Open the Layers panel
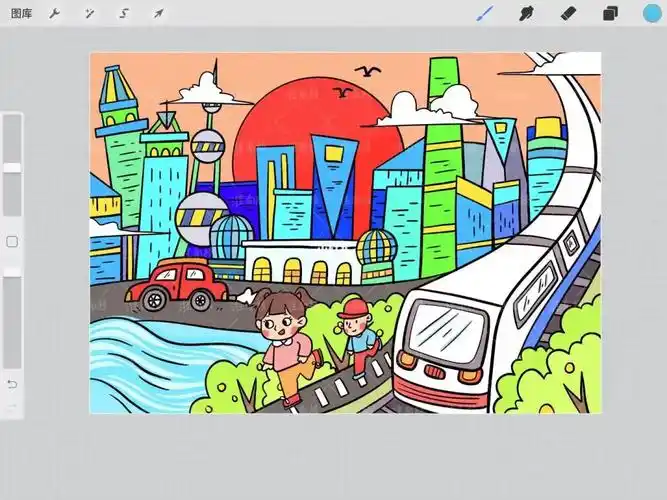The image size is (667, 500). pyautogui.click(x=609, y=14)
